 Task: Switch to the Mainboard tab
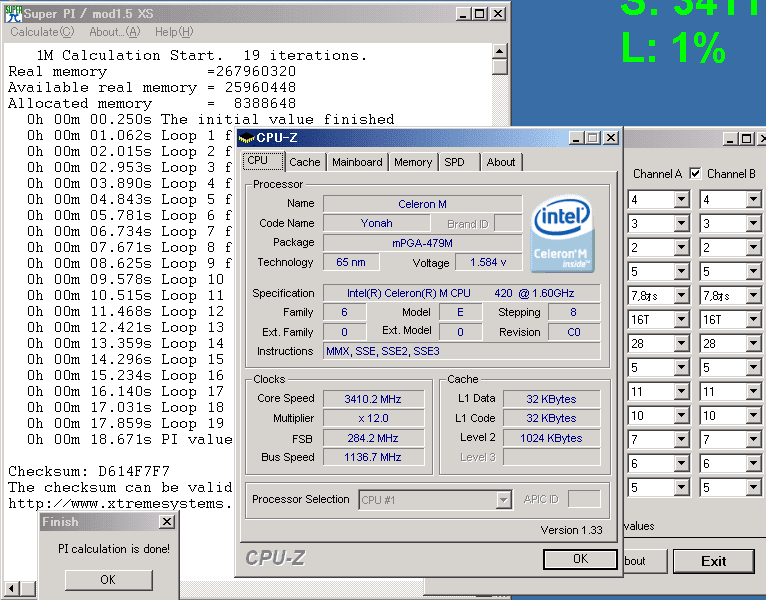357,162
